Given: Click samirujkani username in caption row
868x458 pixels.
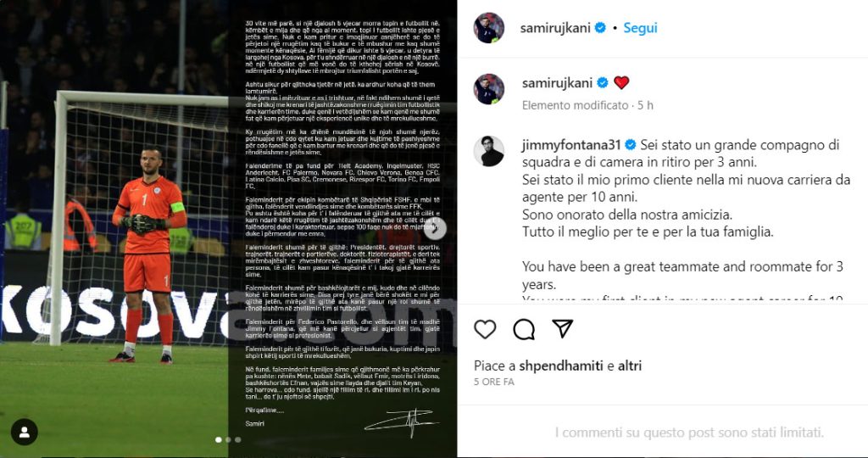Looking at the screenshot, I should point(558,83).
